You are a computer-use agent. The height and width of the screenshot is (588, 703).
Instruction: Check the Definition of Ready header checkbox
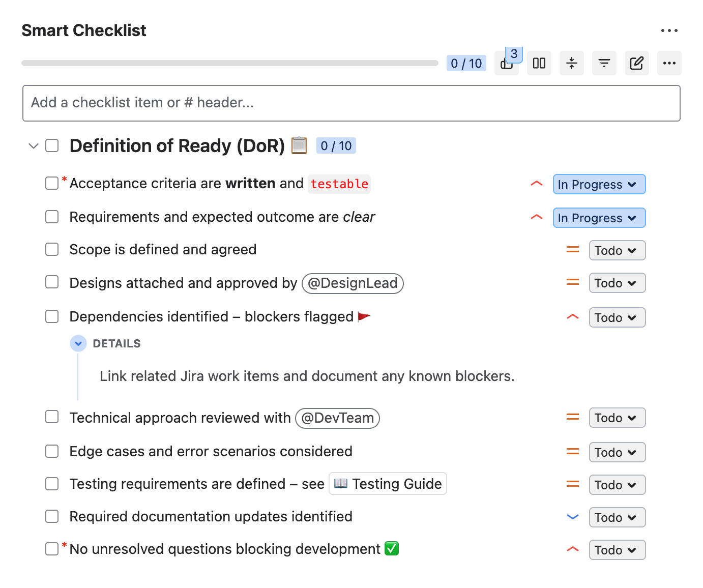coord(52,145)
